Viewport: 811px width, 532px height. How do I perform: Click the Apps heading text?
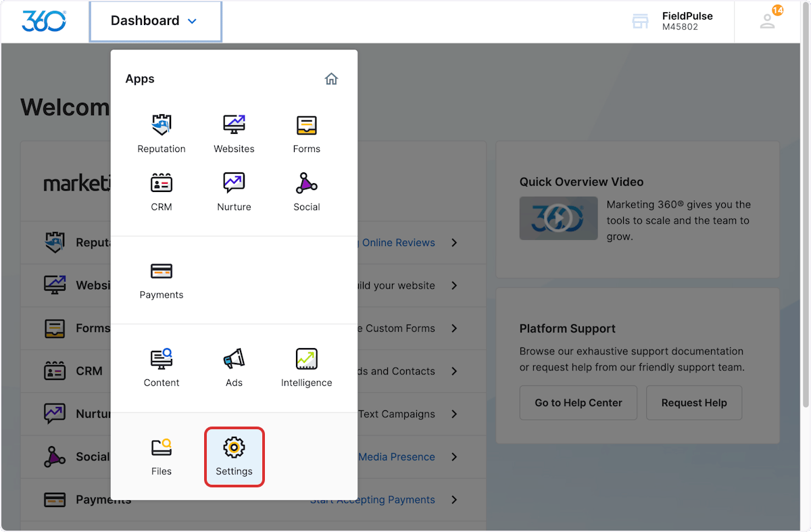tap(140, 79)
